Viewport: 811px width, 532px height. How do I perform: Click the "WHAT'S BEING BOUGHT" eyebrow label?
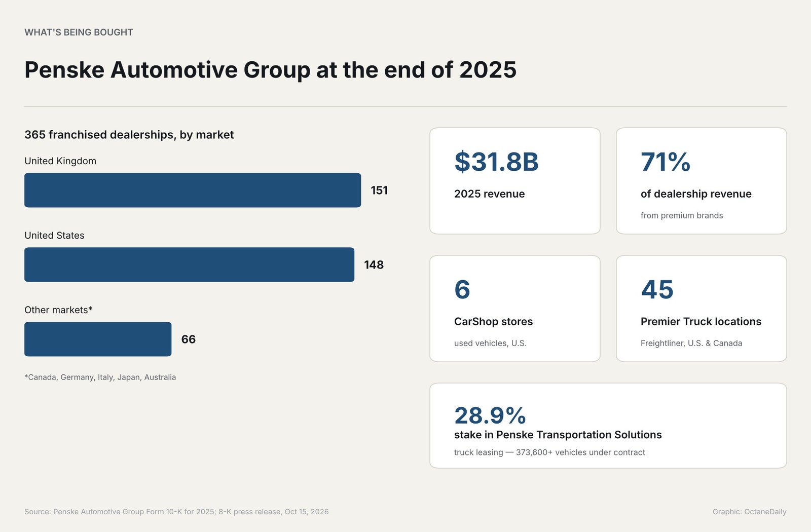[x=79, y=32]
